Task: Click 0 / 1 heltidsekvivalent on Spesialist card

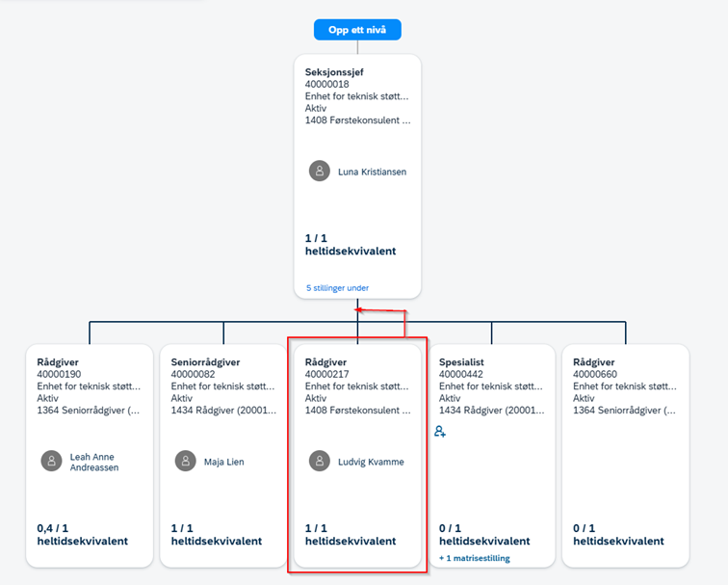Action: tap(484, 535)
